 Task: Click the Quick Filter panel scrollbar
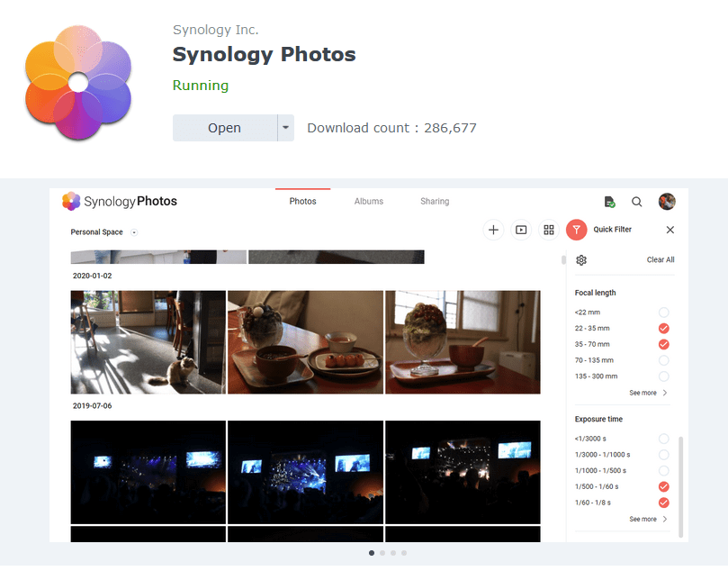click(680, 486)
